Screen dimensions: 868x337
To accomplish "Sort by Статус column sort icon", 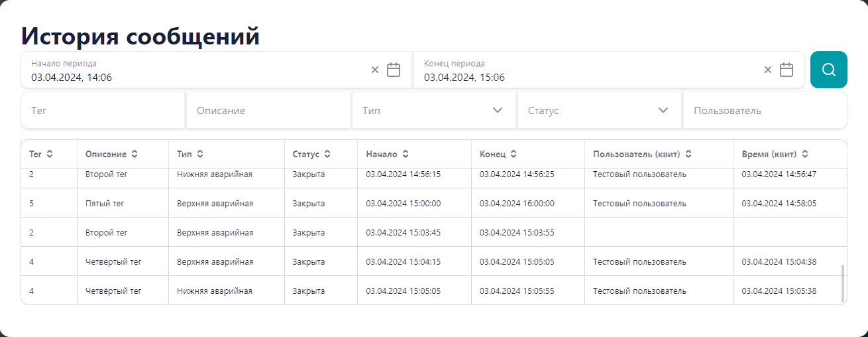I will tap(327, 154).
